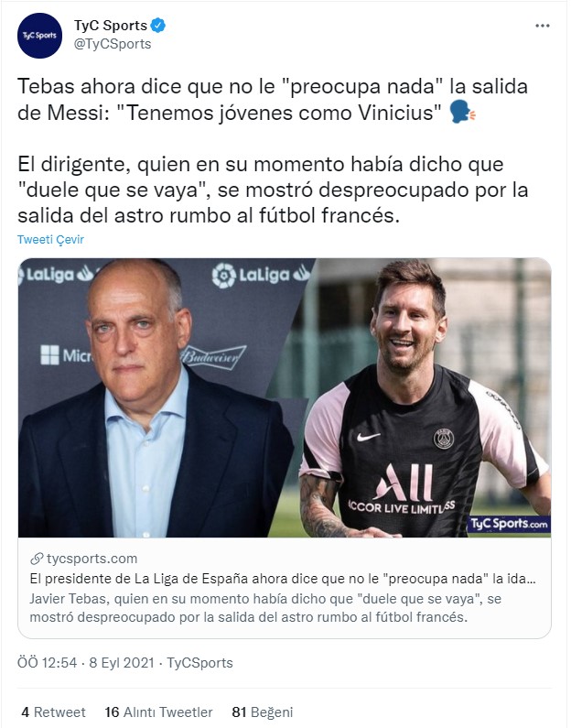Click the blue verified badge icon
571x728 pixels.
click(158, 25)
